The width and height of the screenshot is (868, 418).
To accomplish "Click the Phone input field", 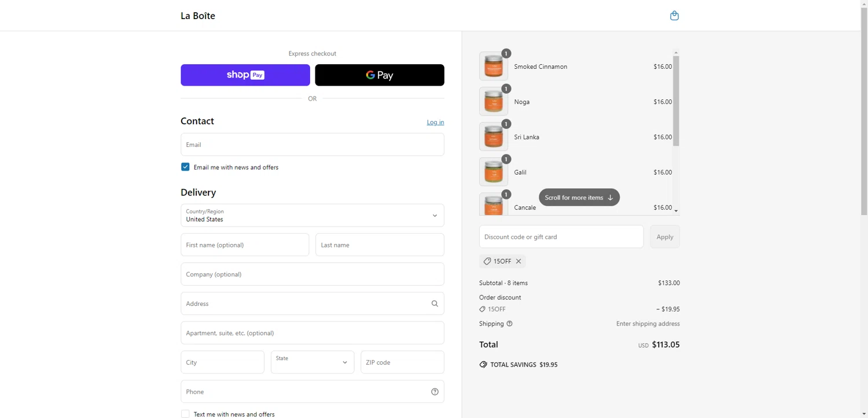I will [312, 392].
